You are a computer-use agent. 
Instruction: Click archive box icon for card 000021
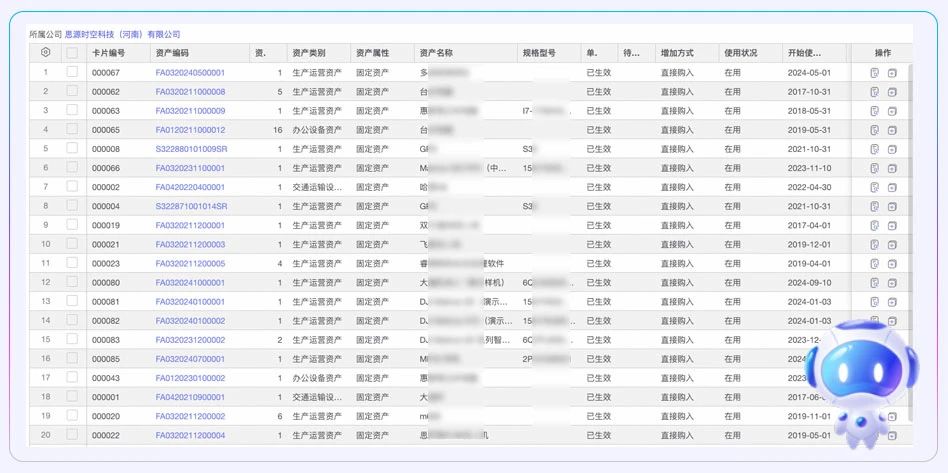click(892, 245)
